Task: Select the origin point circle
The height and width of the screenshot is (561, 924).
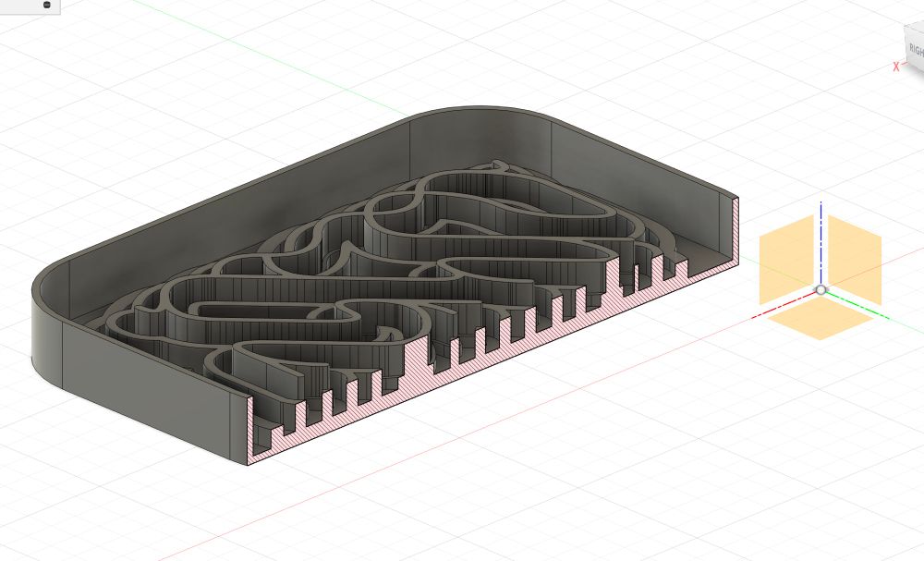Action: (x=821, y=290)
